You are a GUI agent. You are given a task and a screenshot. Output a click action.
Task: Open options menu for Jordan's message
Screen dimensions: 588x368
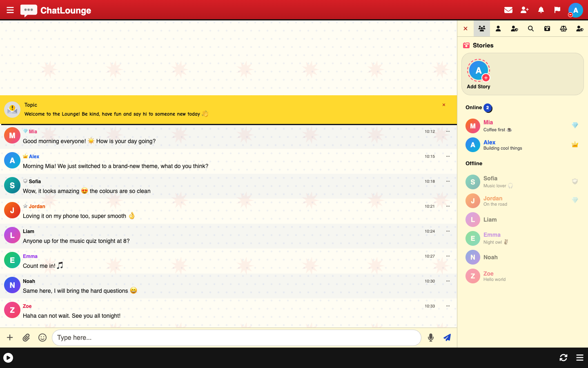coord(448,206)
